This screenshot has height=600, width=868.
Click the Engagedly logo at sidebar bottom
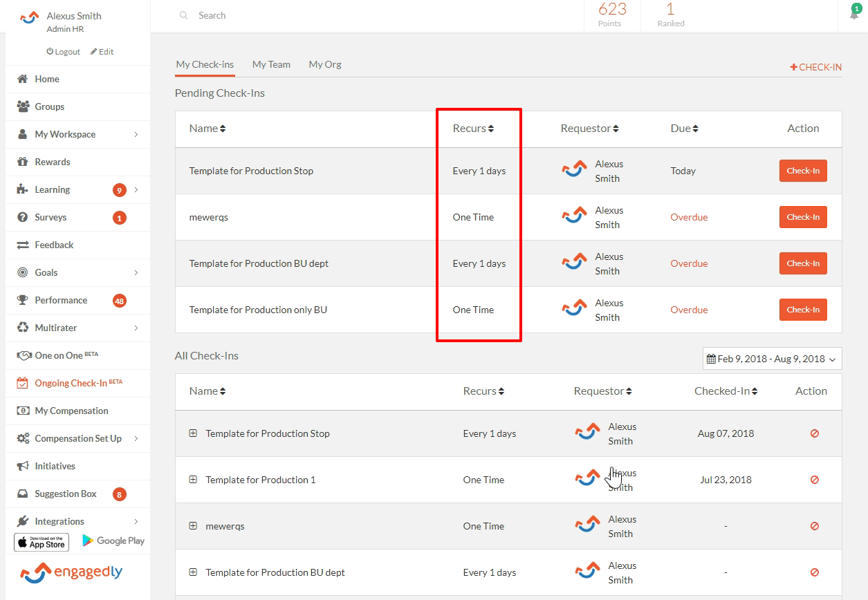pos(71,572)
